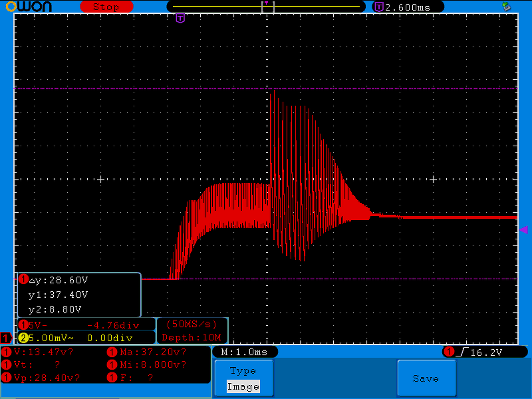The width and height of the screenshot is (532, 399).
Task: Click the yellow channel 2 badge
Action: pyautogui.click(x=23, y=338)
